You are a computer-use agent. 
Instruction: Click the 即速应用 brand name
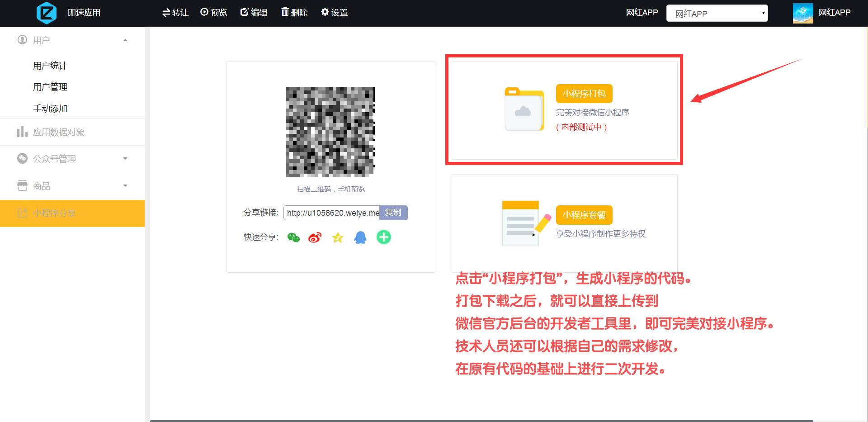click(84, 13)
